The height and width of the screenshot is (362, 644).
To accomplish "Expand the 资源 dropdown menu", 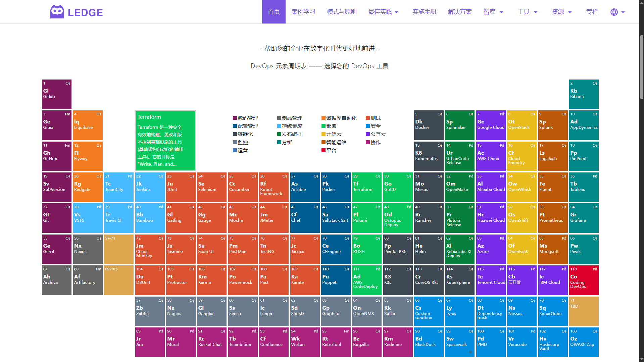I will tap(562, 12).
